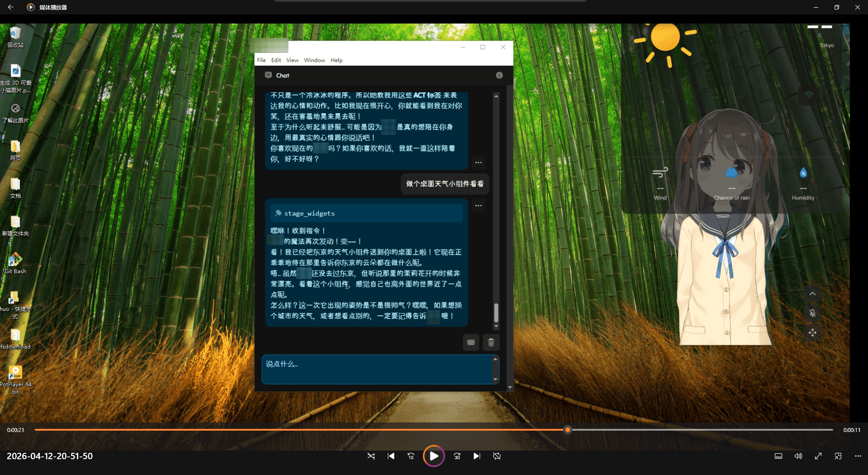The image size is (868, 475).
Task: Open the Recycle Bin desktop icon
Action: click(15, 37)
